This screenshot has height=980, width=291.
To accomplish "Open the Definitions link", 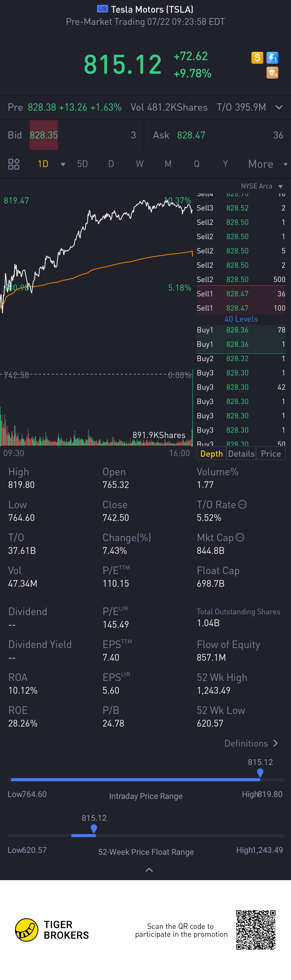I will pos(251,743).
